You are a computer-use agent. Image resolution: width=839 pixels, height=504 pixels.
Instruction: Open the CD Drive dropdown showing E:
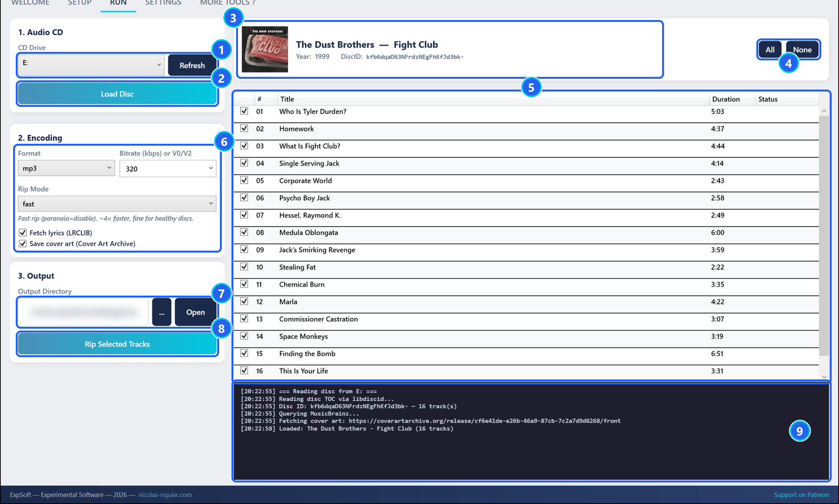92,65
